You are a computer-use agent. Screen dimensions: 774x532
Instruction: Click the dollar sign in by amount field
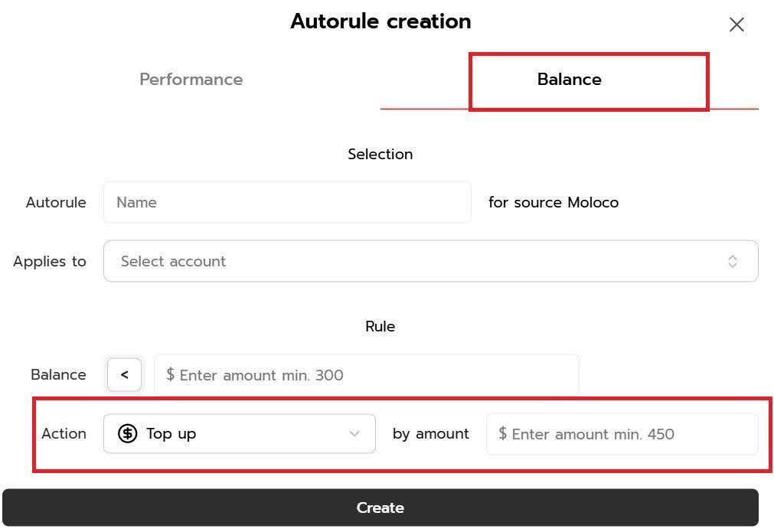tap(502, 434)
